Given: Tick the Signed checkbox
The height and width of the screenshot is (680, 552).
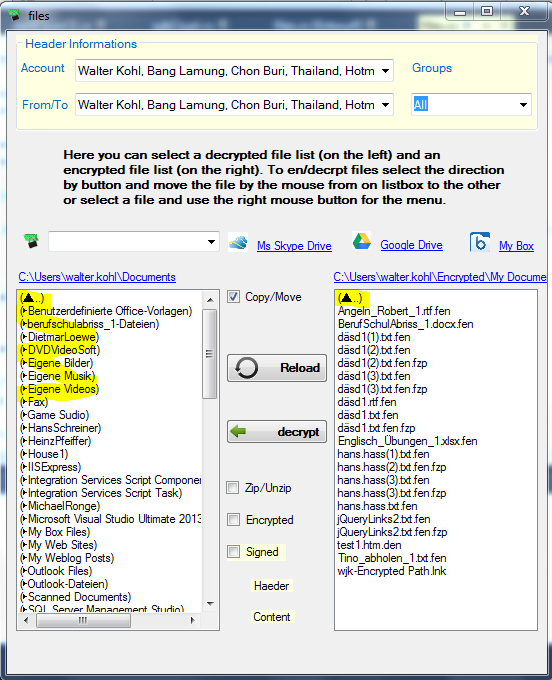Looking at the screenshot, I should point(233,552).
